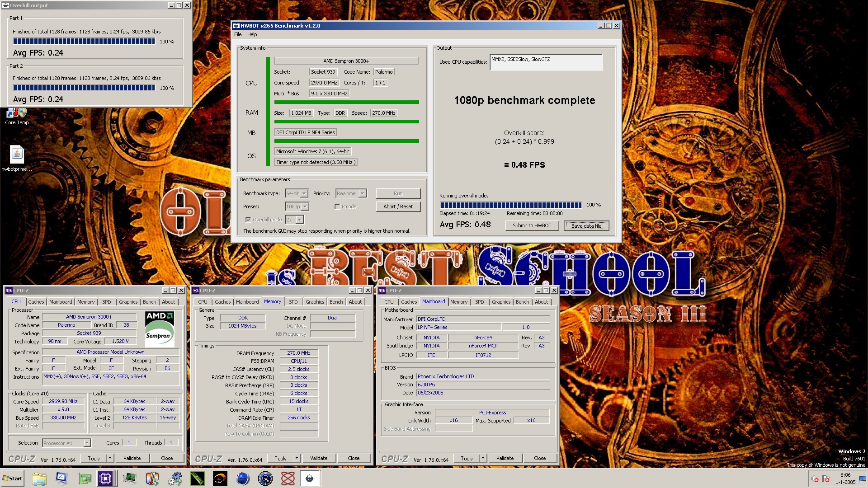Screen dimensions: 868x488
Task: Click the clock lightning taskbar icon
Action: pos(265,479)
